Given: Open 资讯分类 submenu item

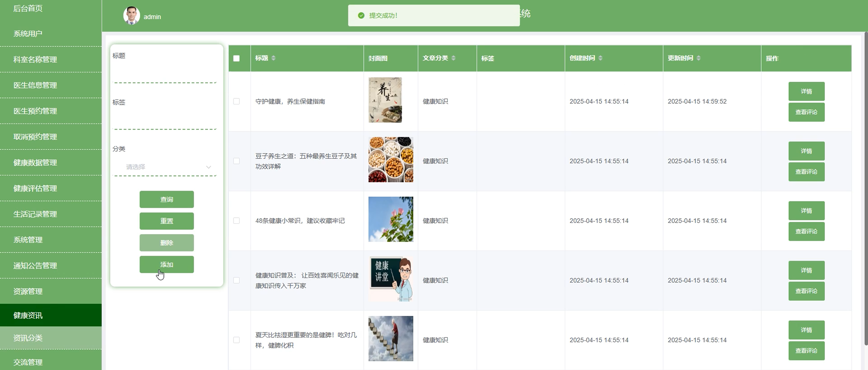Looking at the screenshot, I should pyautogui.click(x=28, y=338).
